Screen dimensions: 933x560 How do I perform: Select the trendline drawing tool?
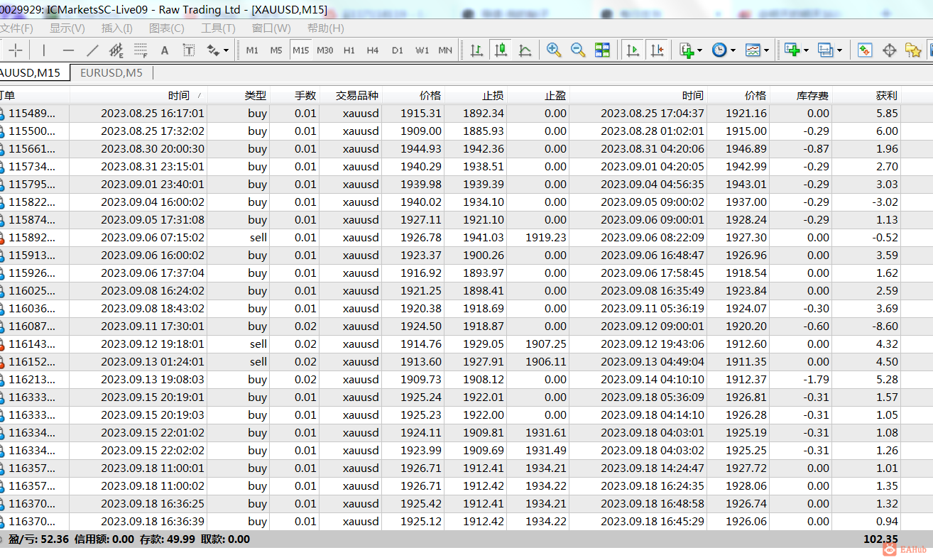(92, 50)
